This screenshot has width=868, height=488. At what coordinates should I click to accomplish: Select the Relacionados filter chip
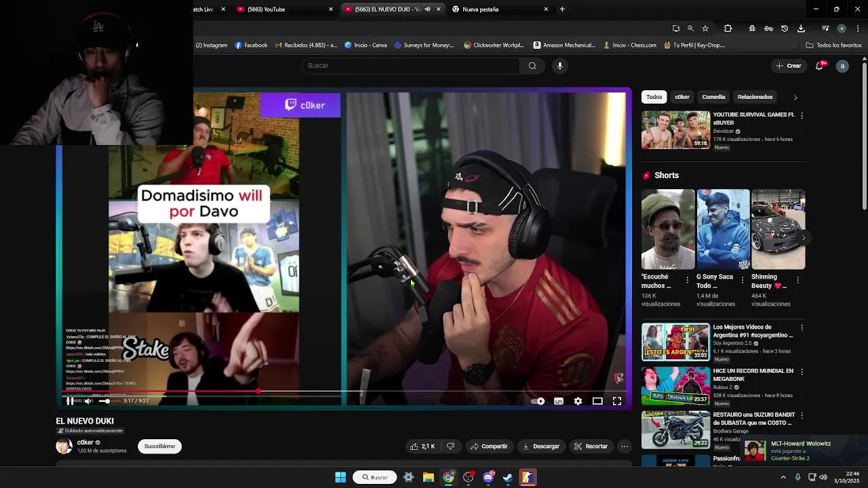(x=755, y=97)
